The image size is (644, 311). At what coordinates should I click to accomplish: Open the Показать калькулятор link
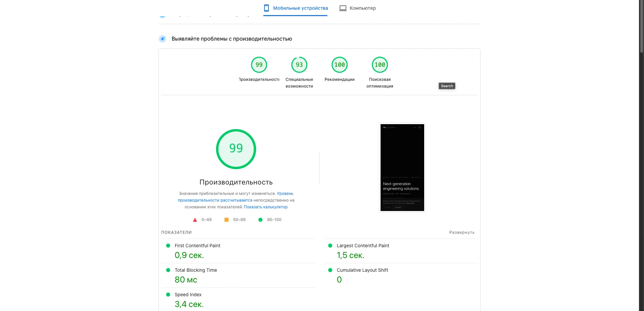coord(266,207)
